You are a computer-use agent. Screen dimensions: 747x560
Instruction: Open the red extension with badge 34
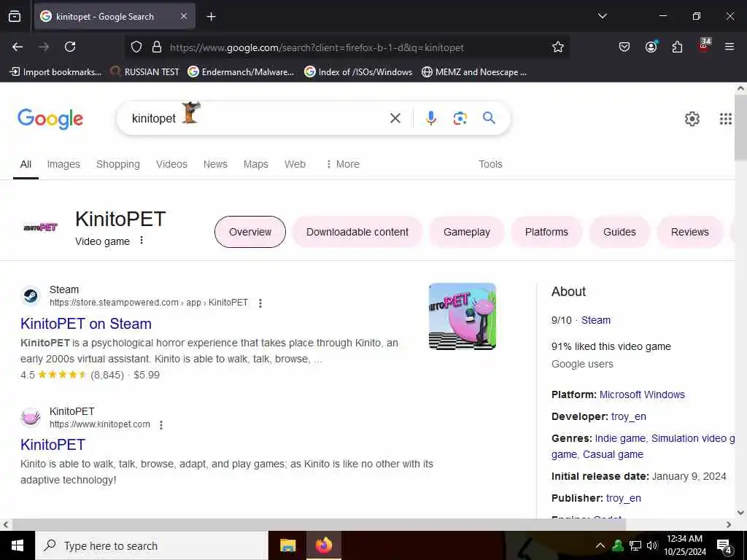click(704, 45)
